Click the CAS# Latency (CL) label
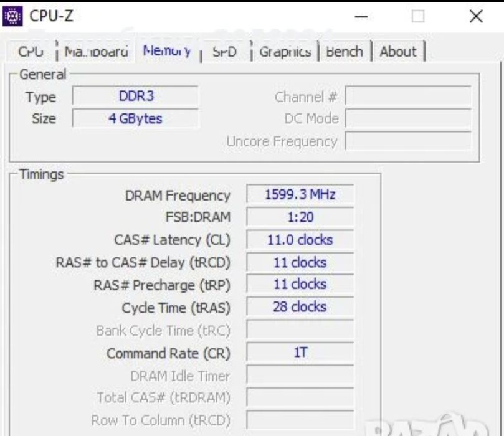Image resolution: width=504 pixels, height=436 pixels. click(x=173, y=240)
